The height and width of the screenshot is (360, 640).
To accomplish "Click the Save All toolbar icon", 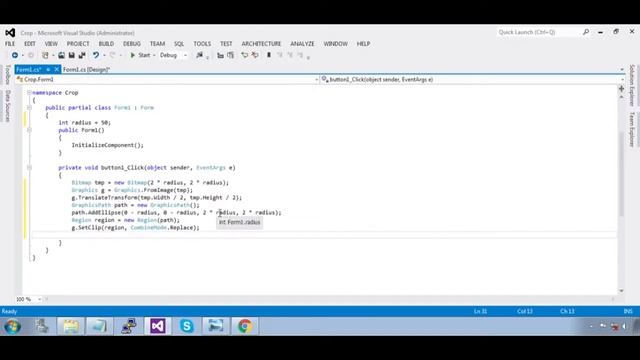I will point(82,55).
